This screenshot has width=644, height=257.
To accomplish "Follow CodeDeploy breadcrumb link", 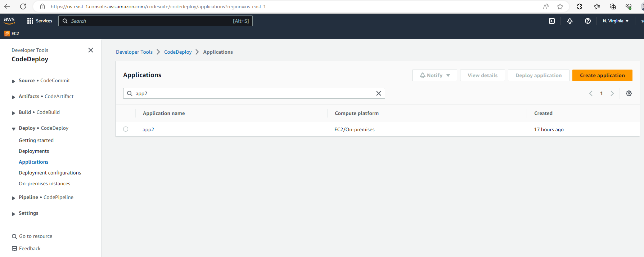I will tap(178, 52).
